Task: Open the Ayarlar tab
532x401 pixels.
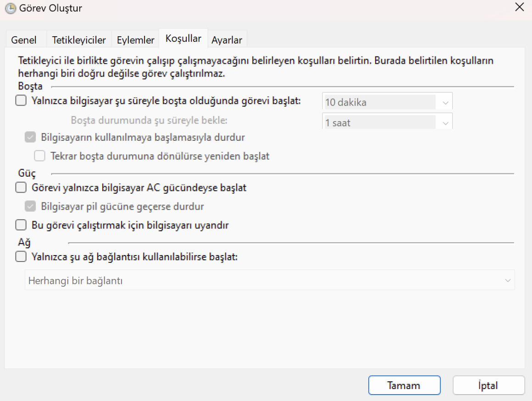Action: [227, 40]
